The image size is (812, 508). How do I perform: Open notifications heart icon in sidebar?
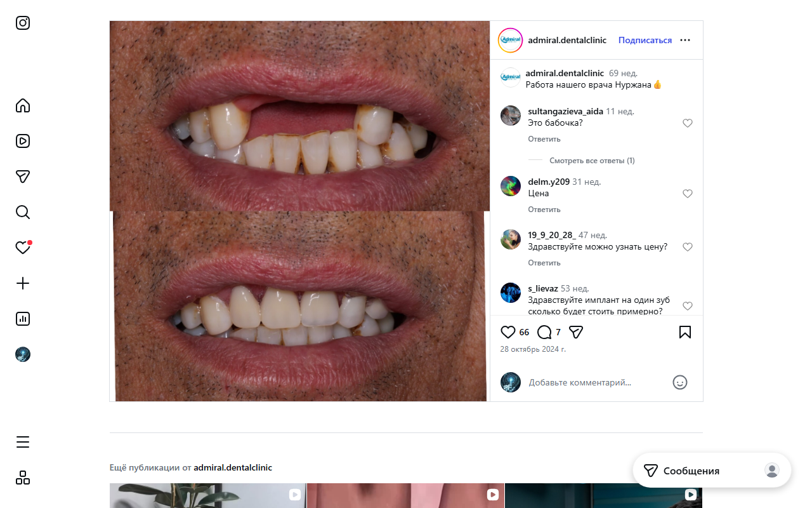(23, 248)
